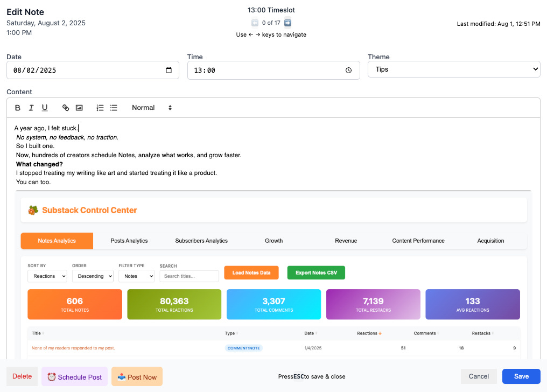
Task: Toggle bold formatting in editor toolbar
Action: pos(17,108)
